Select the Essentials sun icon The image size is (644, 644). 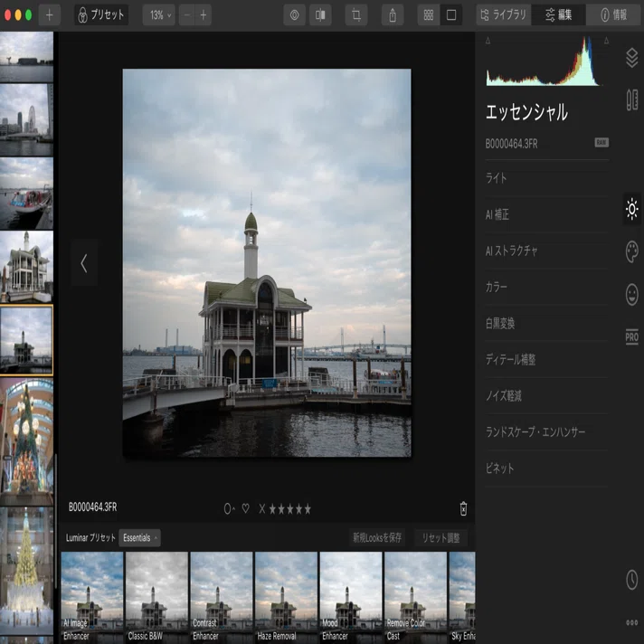(x=631, y=209)
